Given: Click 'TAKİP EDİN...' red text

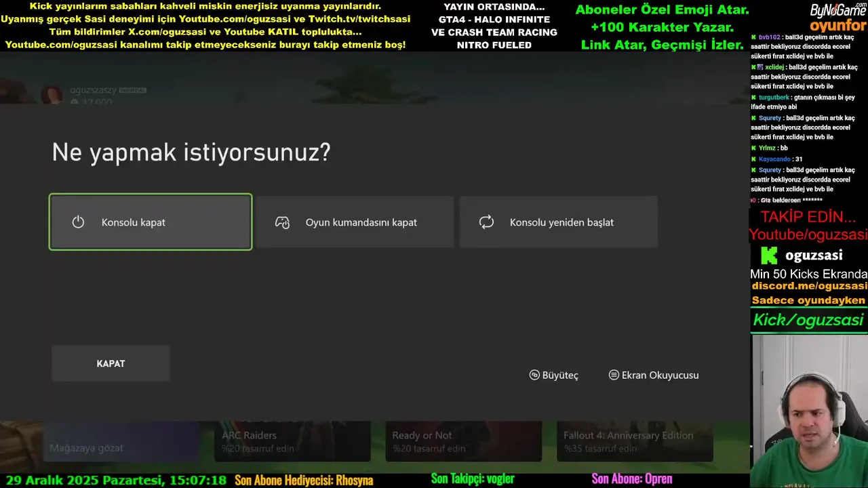Looking at the screenshot, I should 808,218.
